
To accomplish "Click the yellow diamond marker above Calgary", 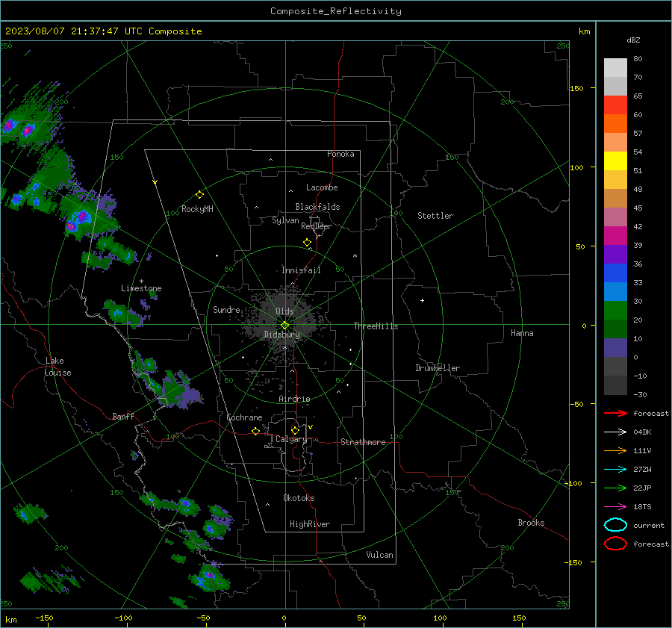I will 295,430.
